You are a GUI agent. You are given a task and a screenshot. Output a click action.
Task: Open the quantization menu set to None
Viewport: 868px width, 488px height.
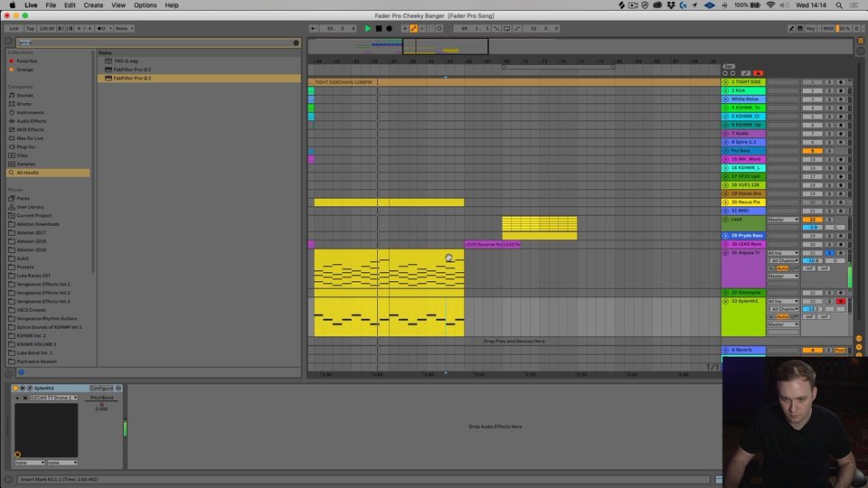124,28
